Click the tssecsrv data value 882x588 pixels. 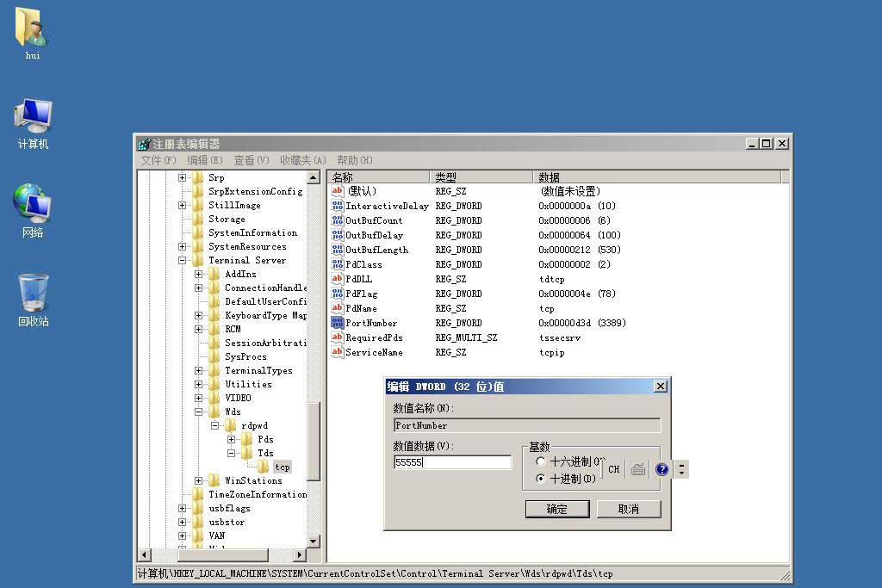[x=560, y=337]
